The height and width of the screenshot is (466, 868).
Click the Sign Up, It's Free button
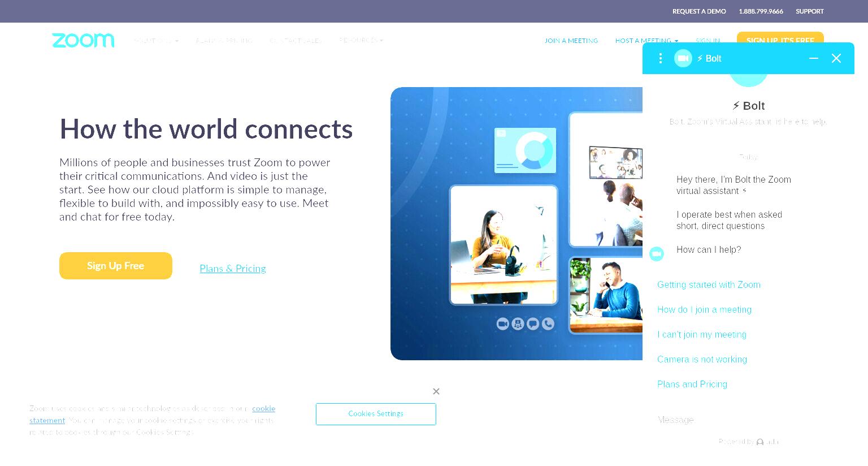coord(780,37)
